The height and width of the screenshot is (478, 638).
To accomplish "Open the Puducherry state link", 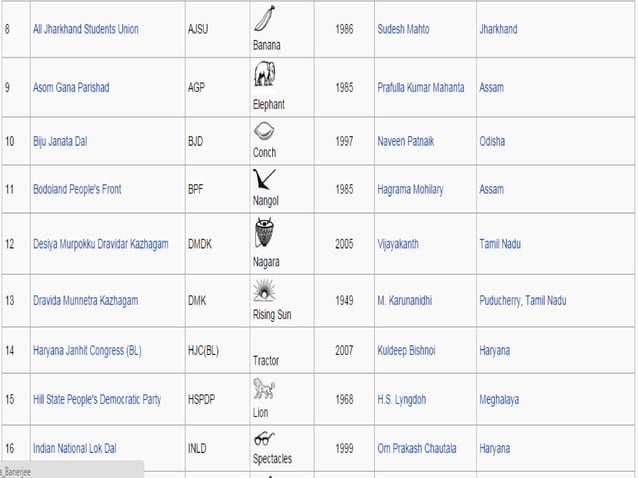I will click(500, 301).
